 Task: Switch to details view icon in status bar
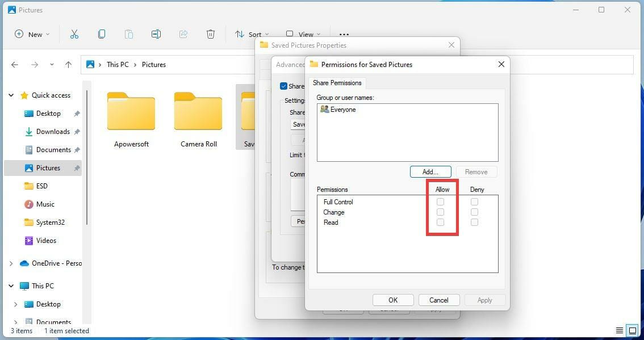(x=620, y=330)
